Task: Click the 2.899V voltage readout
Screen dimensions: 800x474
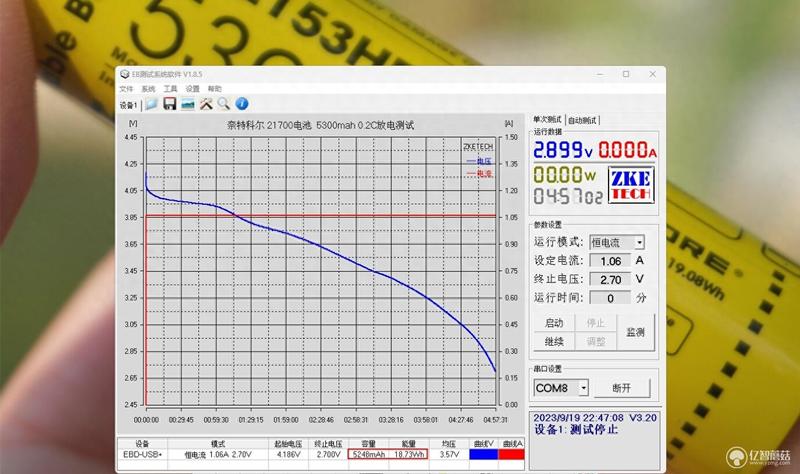Action: tap(563, 149)
